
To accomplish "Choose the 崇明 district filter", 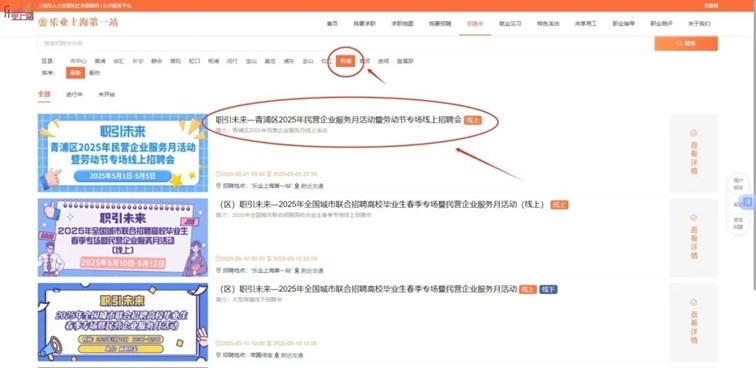I will (383, 61).
